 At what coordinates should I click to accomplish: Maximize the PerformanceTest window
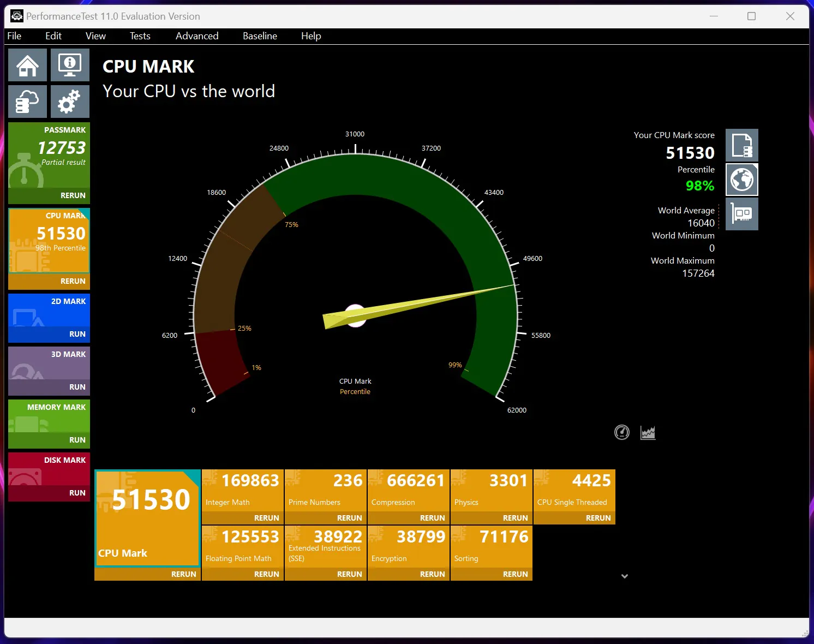751,16
